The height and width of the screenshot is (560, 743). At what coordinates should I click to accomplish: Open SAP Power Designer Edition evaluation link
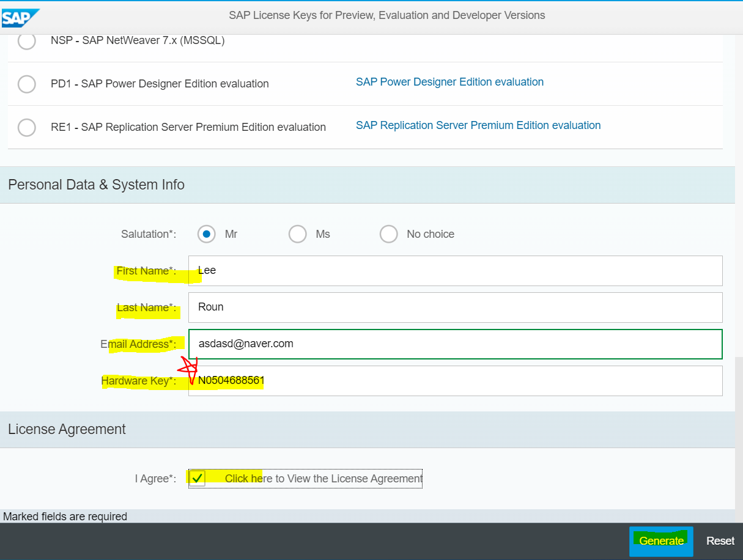point(449,82)
